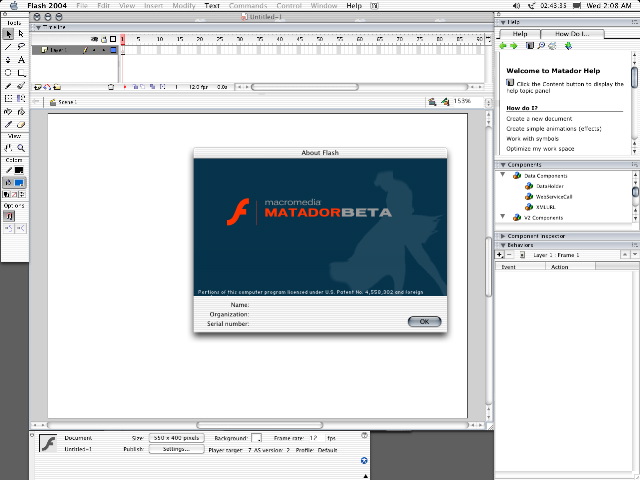Screen dimensions: 640x480
Task: Click the Add Behavior plus button
Action: [x=500, y=255]
